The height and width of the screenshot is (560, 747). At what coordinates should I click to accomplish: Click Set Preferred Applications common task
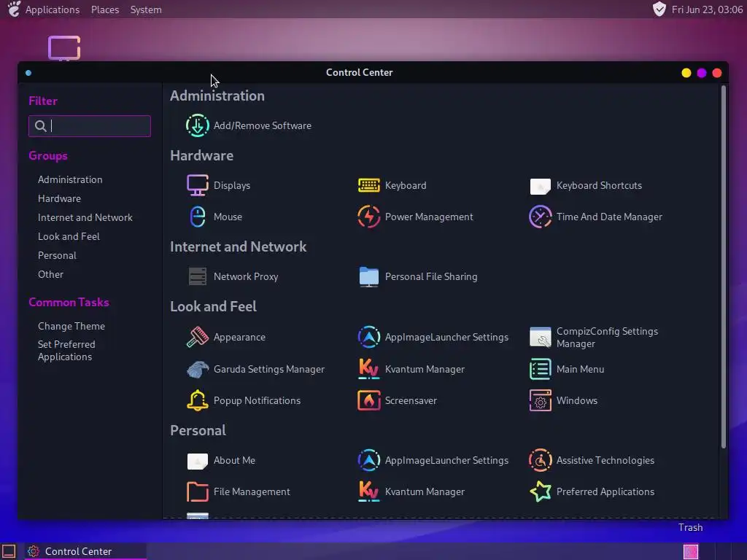click(x=66, y=351)
